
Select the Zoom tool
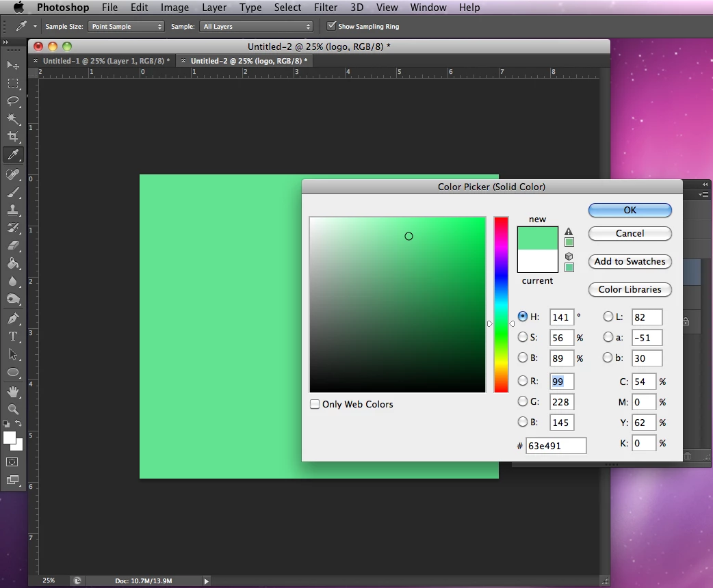13,409
